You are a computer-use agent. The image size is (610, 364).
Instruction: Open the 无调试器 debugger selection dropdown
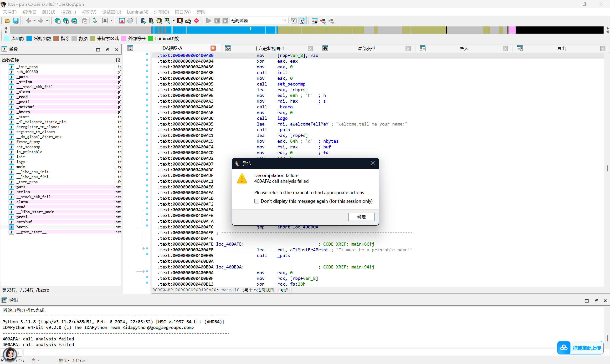click(x=258, y=21)
